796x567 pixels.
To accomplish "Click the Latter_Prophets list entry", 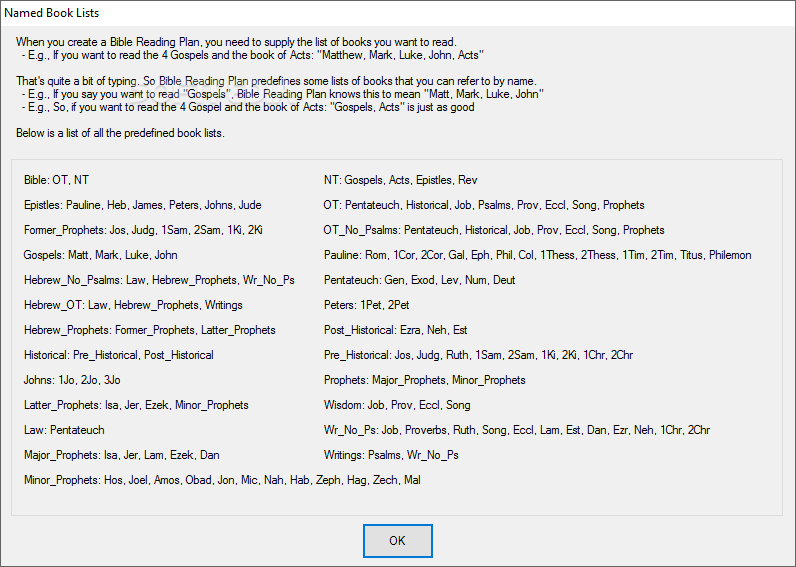I will [x=136, y=405].
